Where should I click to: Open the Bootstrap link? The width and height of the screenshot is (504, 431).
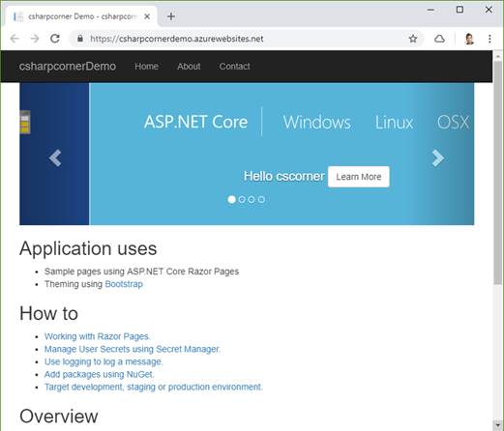124,284
